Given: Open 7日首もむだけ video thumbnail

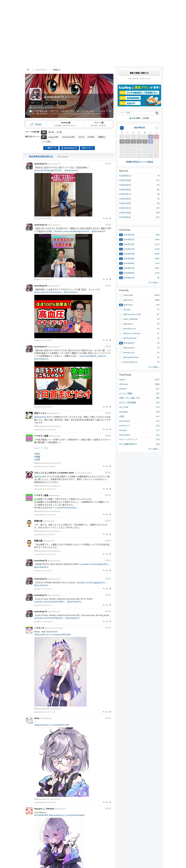Looking at the screenshot, I should point(63,383).
